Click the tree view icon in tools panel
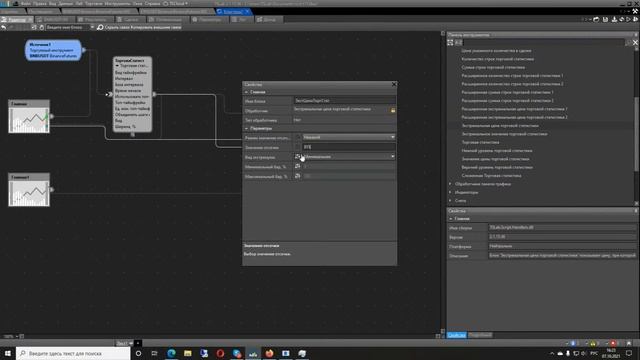 point(450,42)
